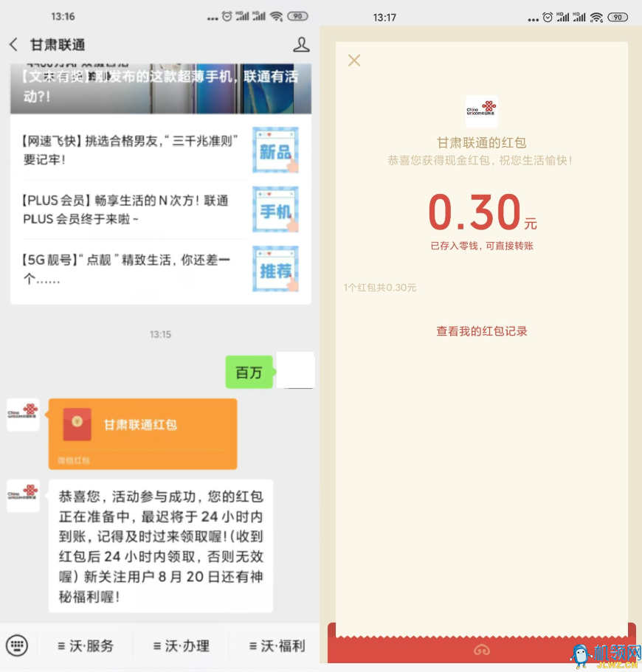Tap the 新品 thumbnail
Screen dimensions: 642x672
pos(275,150)
